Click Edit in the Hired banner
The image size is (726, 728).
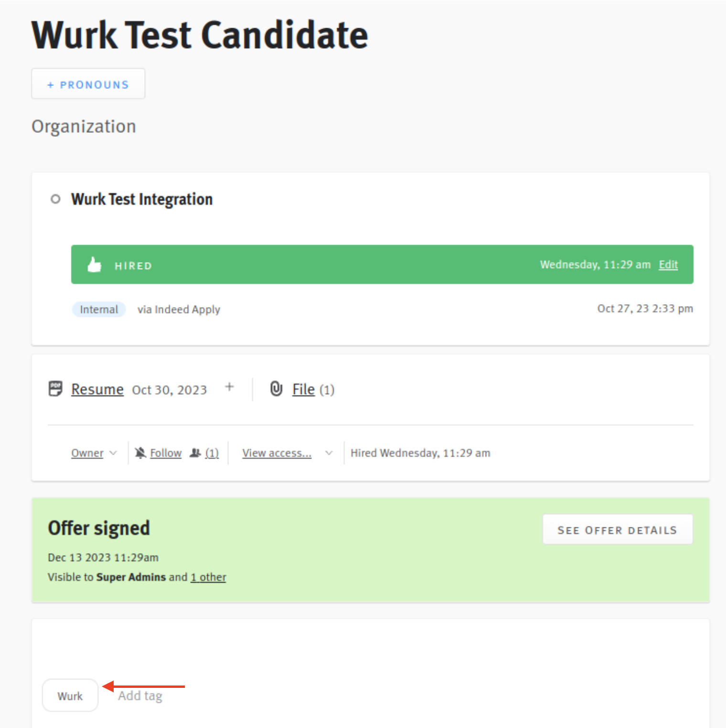click(668, 265)
